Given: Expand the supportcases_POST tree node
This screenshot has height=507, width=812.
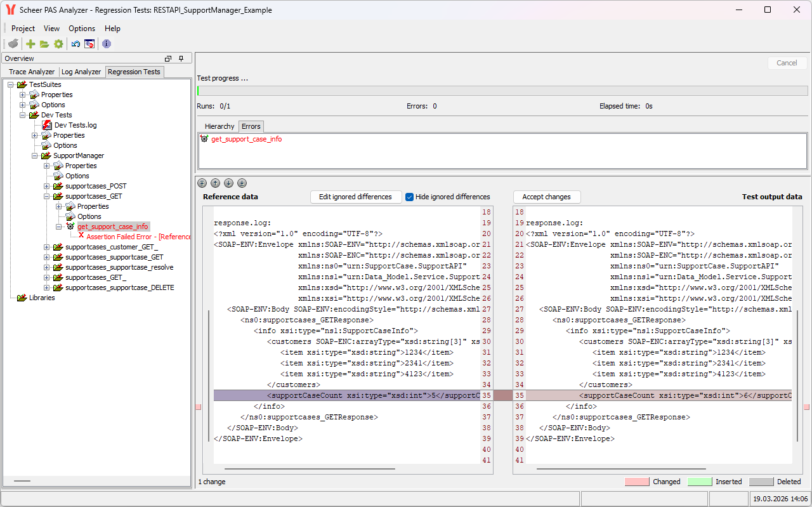Looking at the screenshot, I should 47,186.
